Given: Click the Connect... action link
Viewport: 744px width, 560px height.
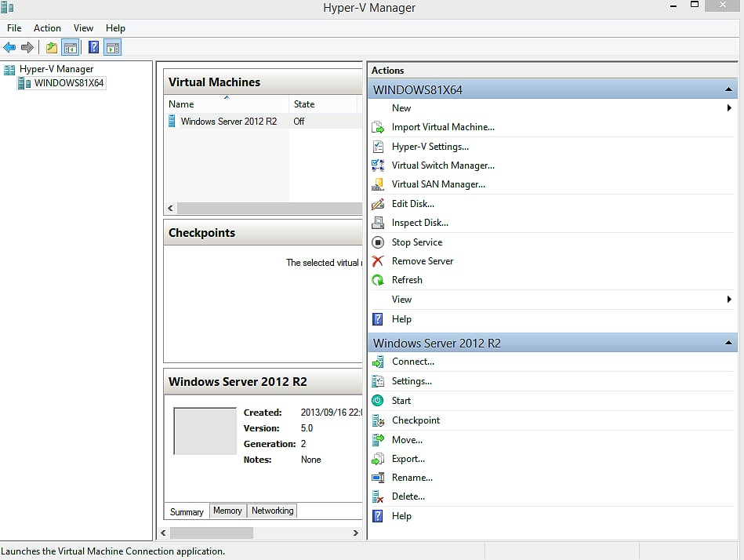Looking at the screenshot, I should [x=413, y=362].
